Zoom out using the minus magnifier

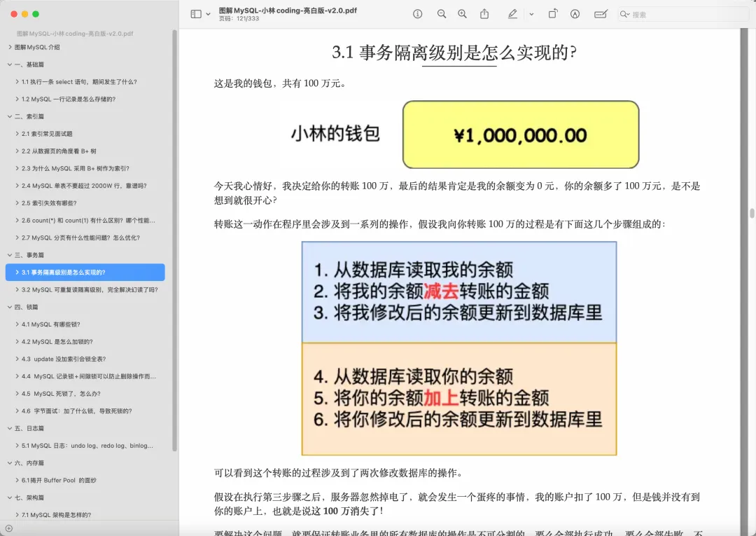(441, 14)
